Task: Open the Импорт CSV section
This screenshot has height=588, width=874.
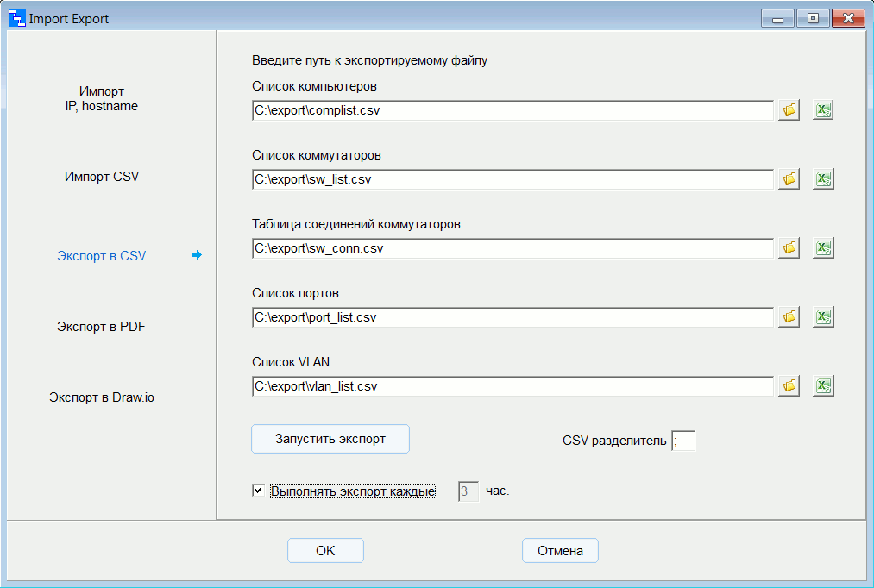Action: pyautogui.click(x=102, y=177)
